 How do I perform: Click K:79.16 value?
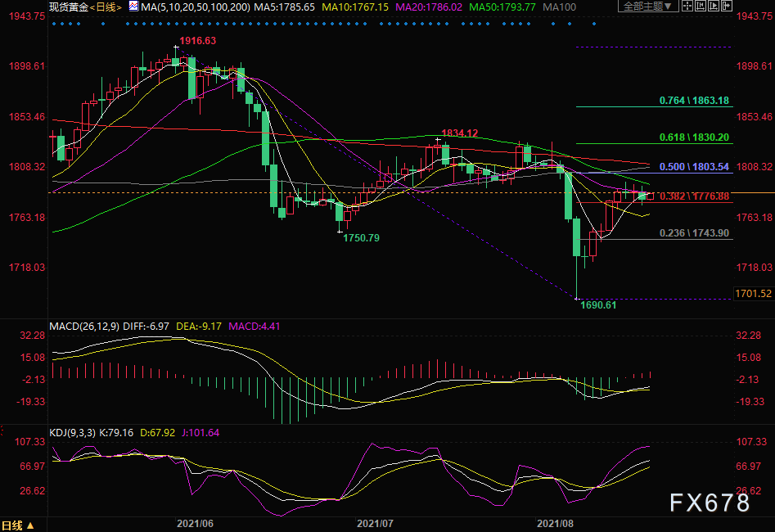coord(116,433)
